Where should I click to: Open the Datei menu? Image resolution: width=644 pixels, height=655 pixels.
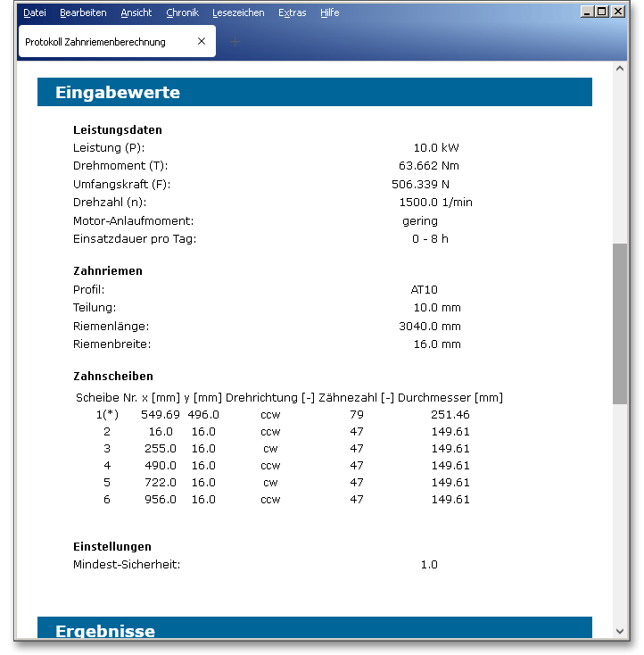pos(35,12)
